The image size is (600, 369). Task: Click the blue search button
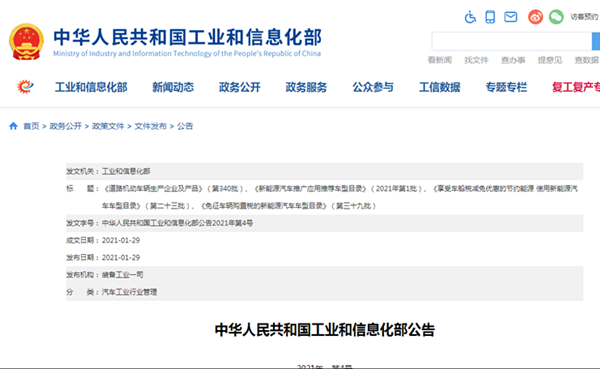click(x=596, y=41)
